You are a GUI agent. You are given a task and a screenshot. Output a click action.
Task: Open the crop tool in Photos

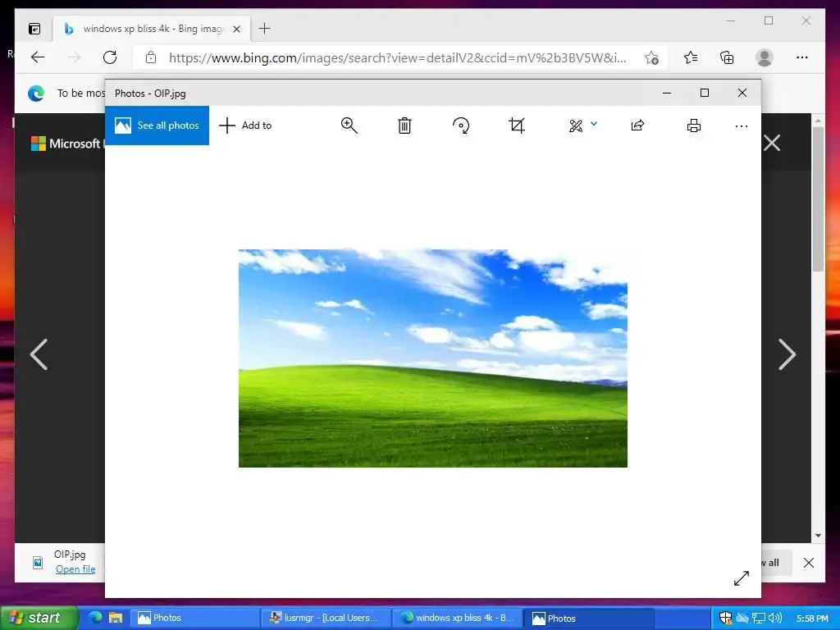click(x=517, y=126)
